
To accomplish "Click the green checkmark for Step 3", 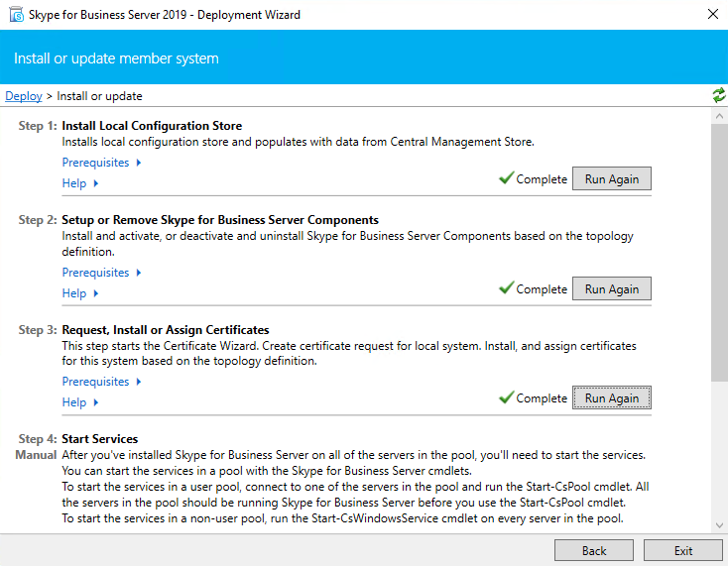I will point(506,397).
